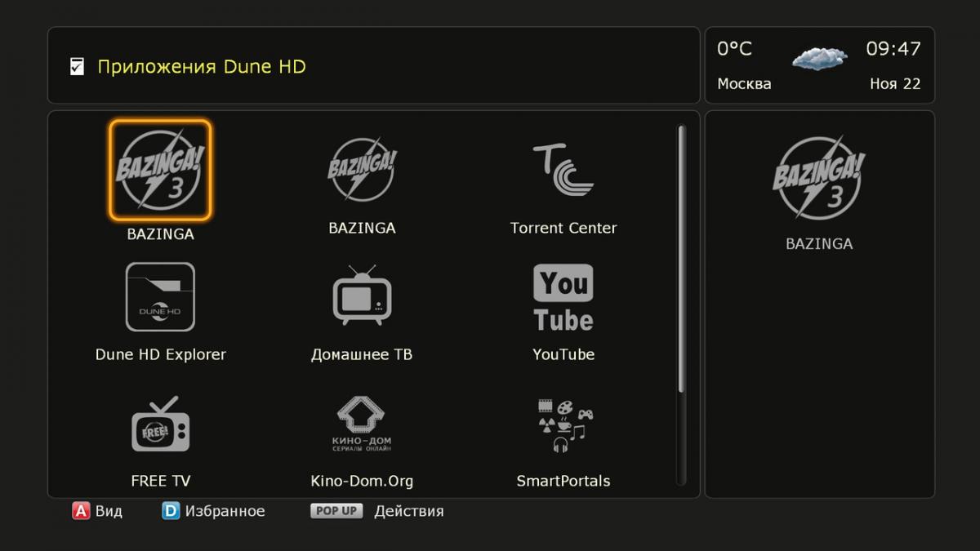Click the YouTube label text
Screen dimensions: 980x551
[x=563, y=355]
